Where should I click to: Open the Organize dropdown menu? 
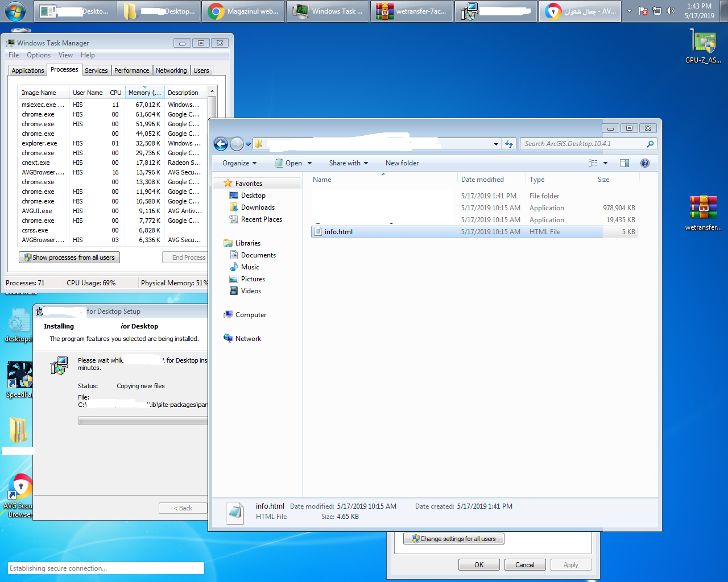(x=239, y=163)
